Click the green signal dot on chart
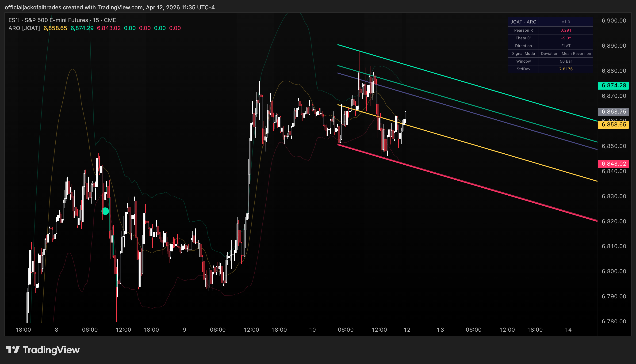 (x=105, y=211)
